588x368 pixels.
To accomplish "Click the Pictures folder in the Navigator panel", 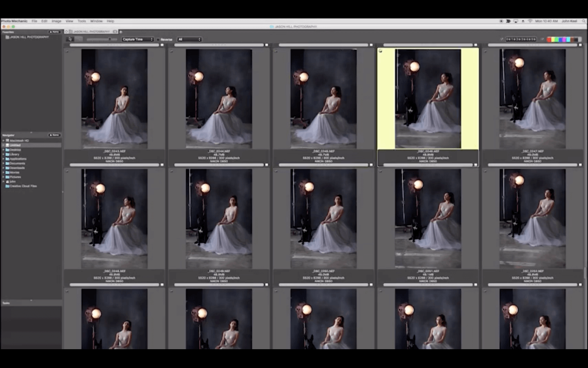I will 16,177.
